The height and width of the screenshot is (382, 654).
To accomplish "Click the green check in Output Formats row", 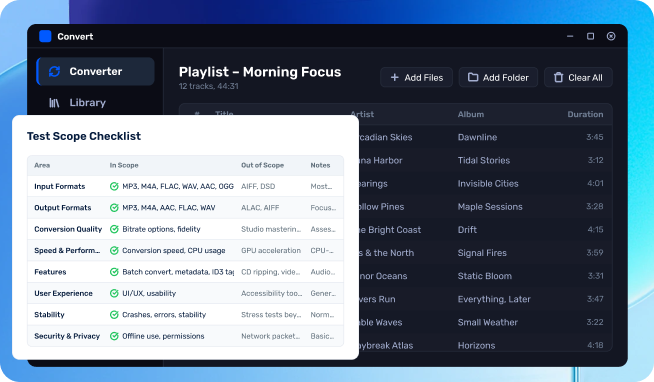I will 114,208.
